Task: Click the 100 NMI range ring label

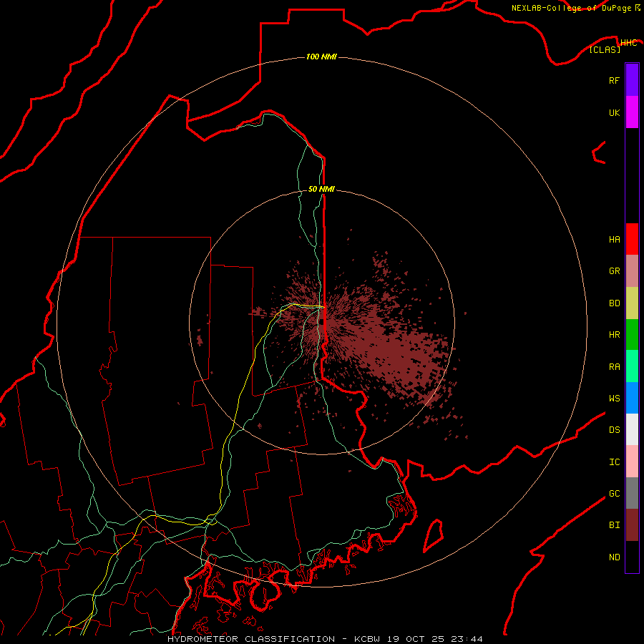Action: pos(321,57)
